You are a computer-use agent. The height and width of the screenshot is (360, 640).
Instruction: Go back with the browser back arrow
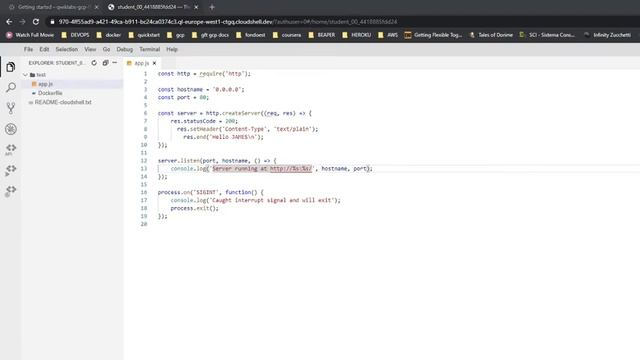point(9,22)
